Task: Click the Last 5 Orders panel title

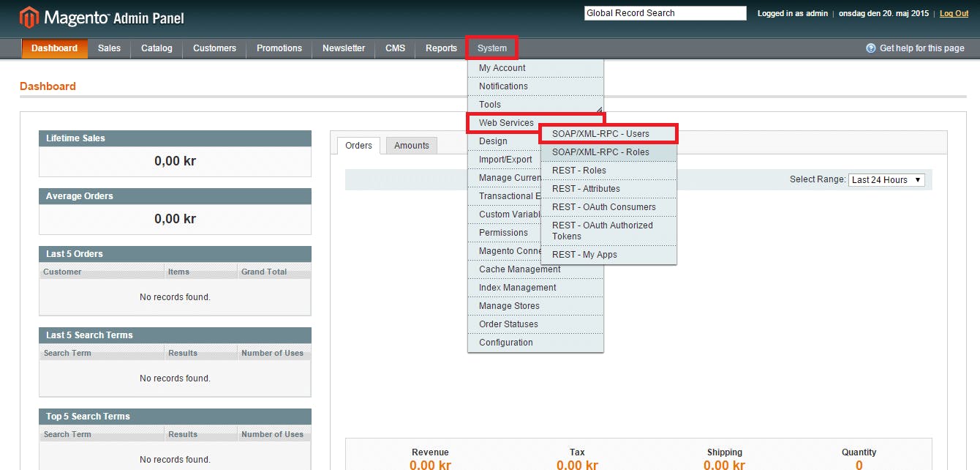Action: pyautogui.click(x=75, y=254)
